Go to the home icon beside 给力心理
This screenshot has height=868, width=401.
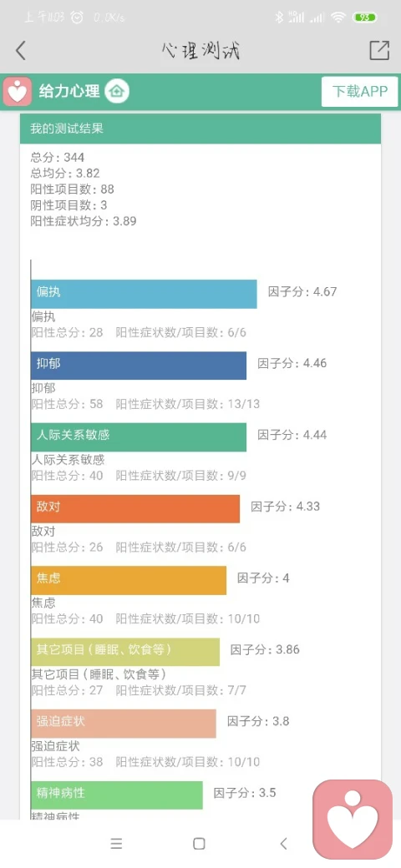click(117, 91)
